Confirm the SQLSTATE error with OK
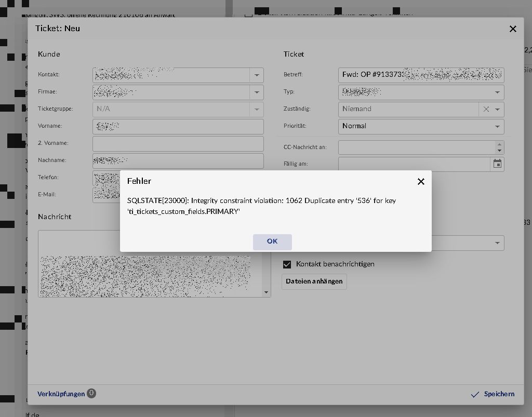This screenshot has width=532, height=417. (272, 241)
